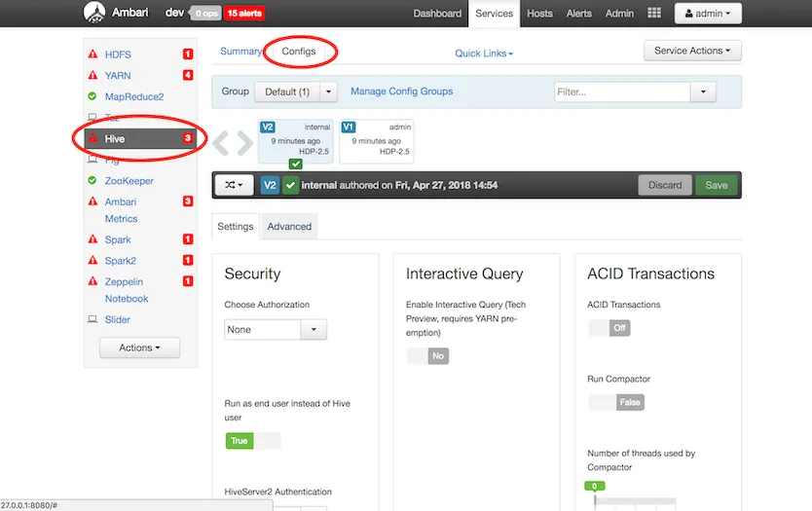Click the Ambari logo icon
812x511 pixels.
pyautogui.click(x=94, y=13)
